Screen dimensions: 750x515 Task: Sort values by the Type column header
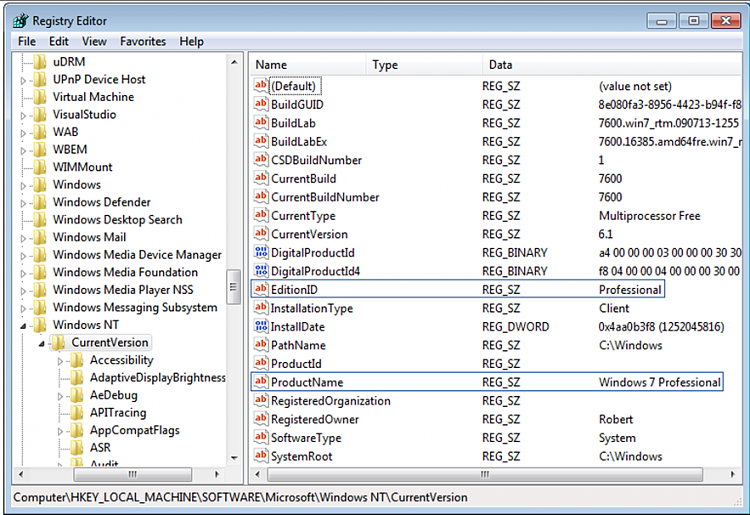(424, 65)
